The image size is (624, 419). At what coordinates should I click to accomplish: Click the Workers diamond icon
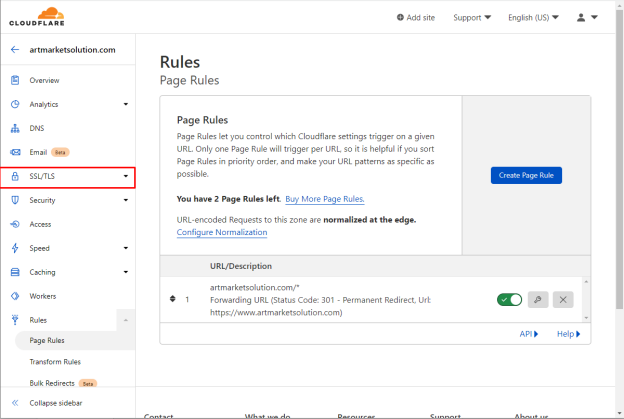15,296
